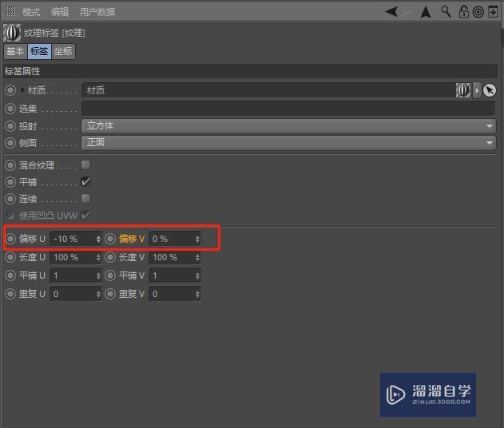Screen dimensions: 504x428
Task: Click the 偏移 U stepper arrows
Action: pos(98,239)
